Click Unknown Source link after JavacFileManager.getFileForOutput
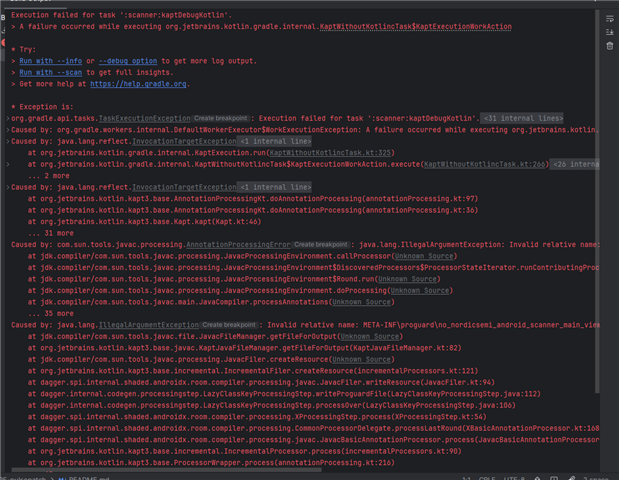The height and width of the screenshot is (480, 619). (x=370, y=336)
